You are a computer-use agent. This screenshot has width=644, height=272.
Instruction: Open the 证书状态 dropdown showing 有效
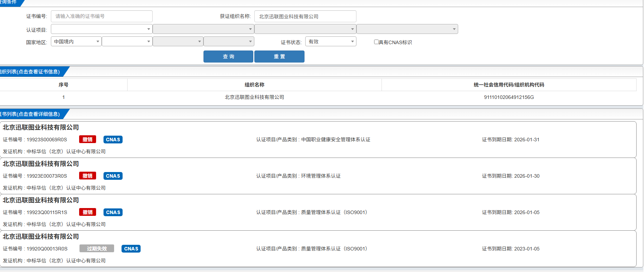click(331, 42)
